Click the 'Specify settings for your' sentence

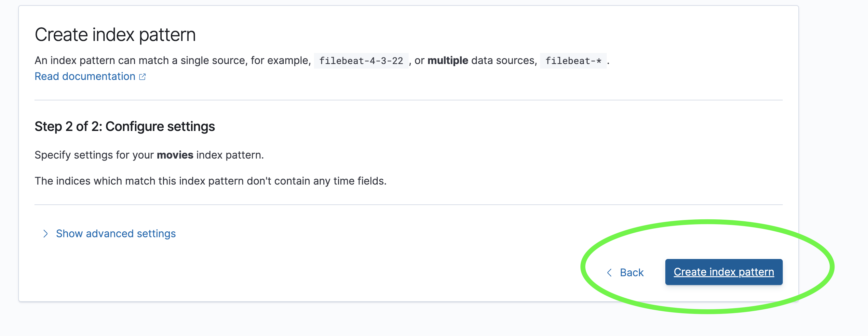pyautogui.click(x=94, y=155)
